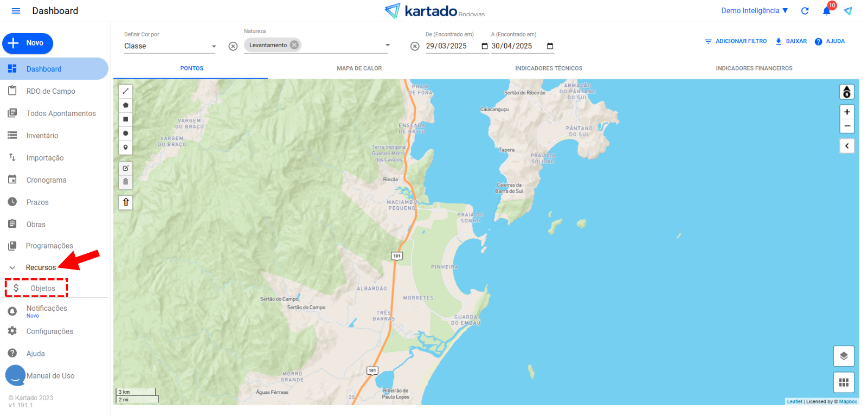
Task: Click the Novo button
Action: pos(28,43)
